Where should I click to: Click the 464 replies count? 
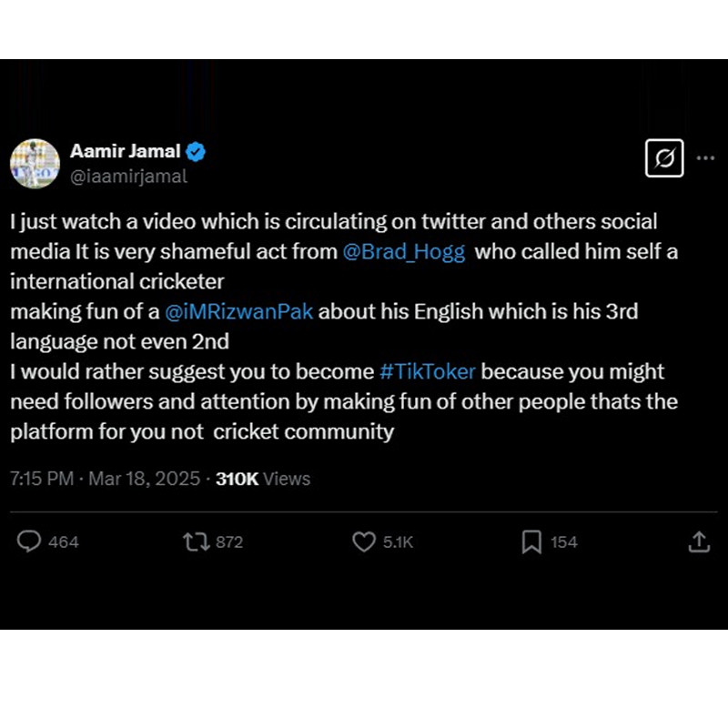point(64,542)
